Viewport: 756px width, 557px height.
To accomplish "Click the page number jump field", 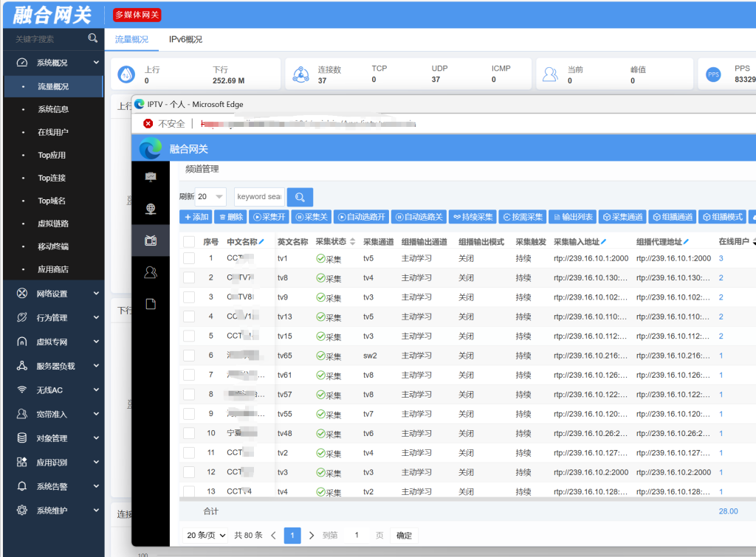I will click(357, 536).
